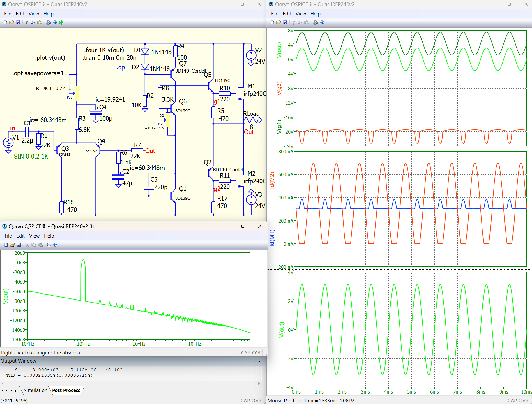Viewport: 532px width, 404px height.
Task: Click the X2 potentiometer symbol
Action: click(x=168, y=120)
